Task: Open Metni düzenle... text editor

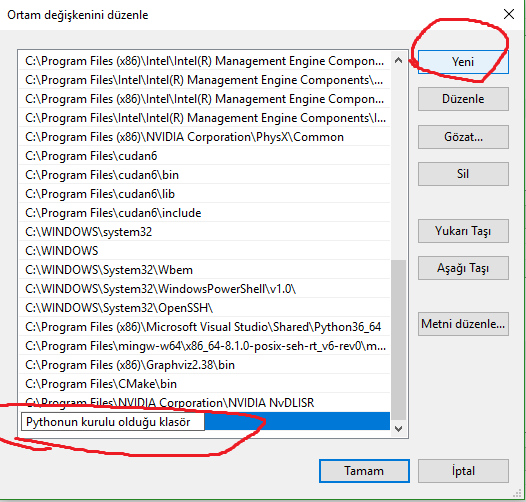Action: (463, 324)
